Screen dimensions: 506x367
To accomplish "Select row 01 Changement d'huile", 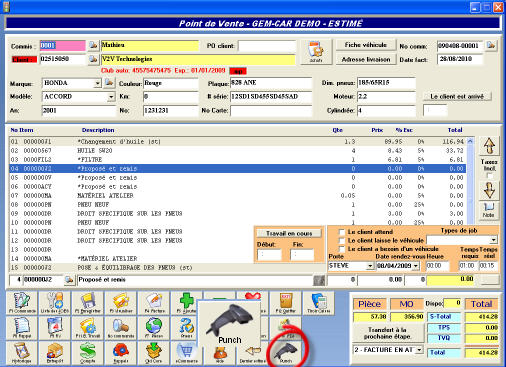I will point(237,142).
